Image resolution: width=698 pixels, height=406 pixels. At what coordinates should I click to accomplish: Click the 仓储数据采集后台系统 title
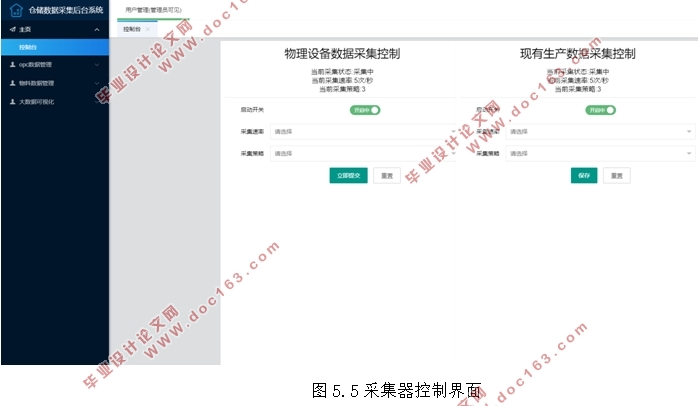(x=66, y=10)
